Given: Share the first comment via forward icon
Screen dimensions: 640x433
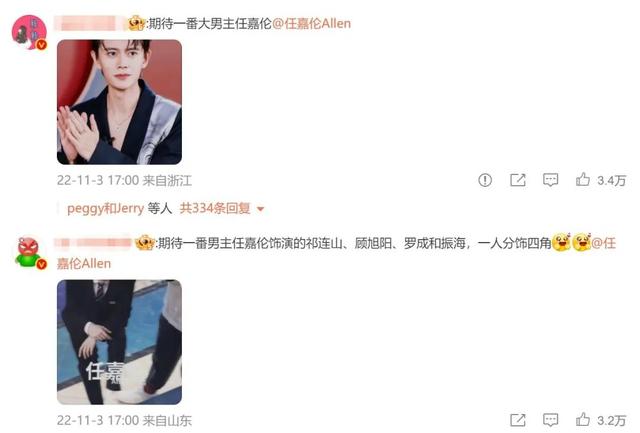Looking at the screenshot, I should 518,180.
